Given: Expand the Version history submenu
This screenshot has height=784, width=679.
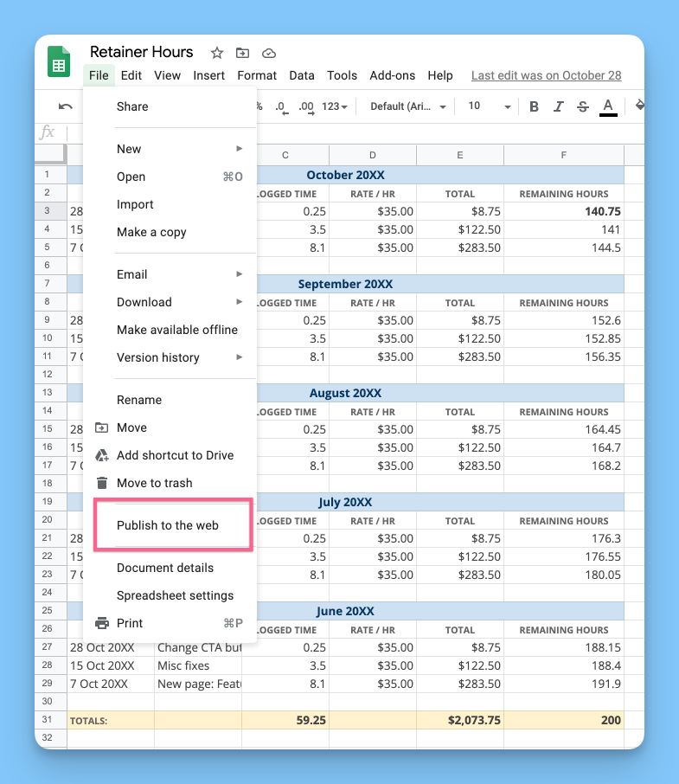Looking at the screenshot, I should [170, 357].
